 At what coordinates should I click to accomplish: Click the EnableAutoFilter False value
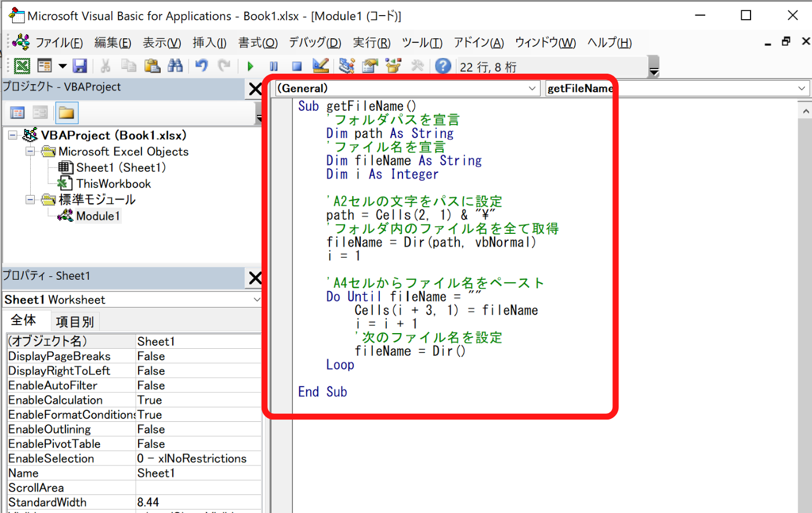198,385
